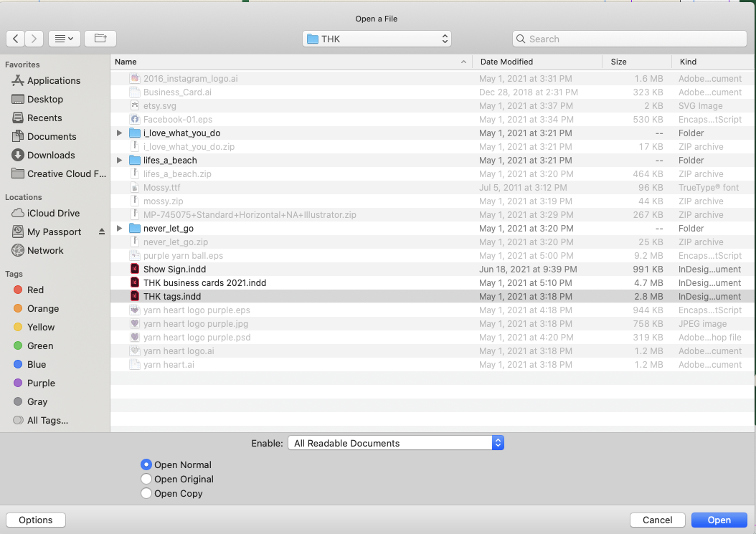Open the list view options menu
This screenshot has width=756, height=534.
coord(64,39)
